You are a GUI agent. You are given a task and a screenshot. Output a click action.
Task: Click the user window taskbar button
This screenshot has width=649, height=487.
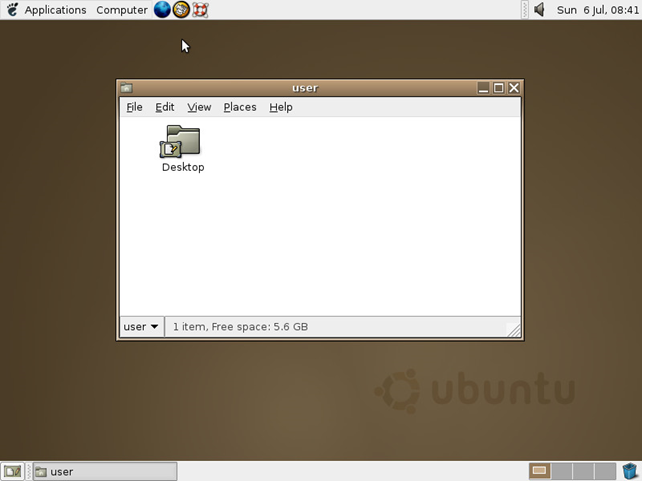(x=104, y=471)
